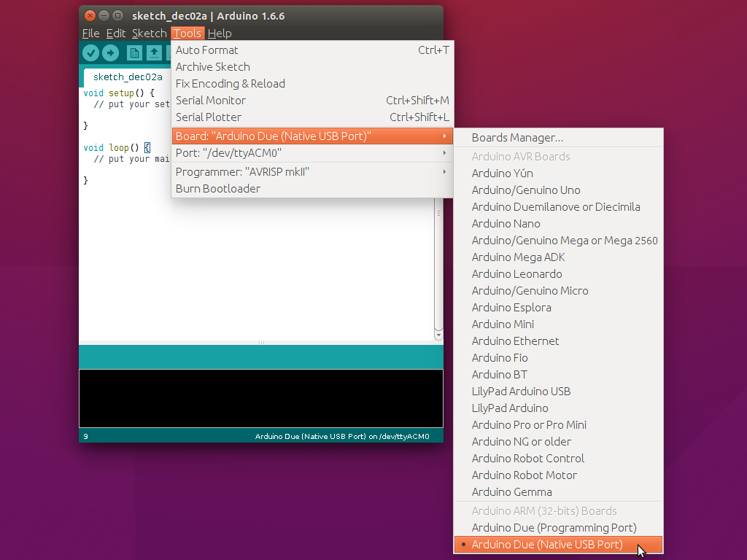
Task: Choose Fix Encoding & Reload
Action: point(312,83)
